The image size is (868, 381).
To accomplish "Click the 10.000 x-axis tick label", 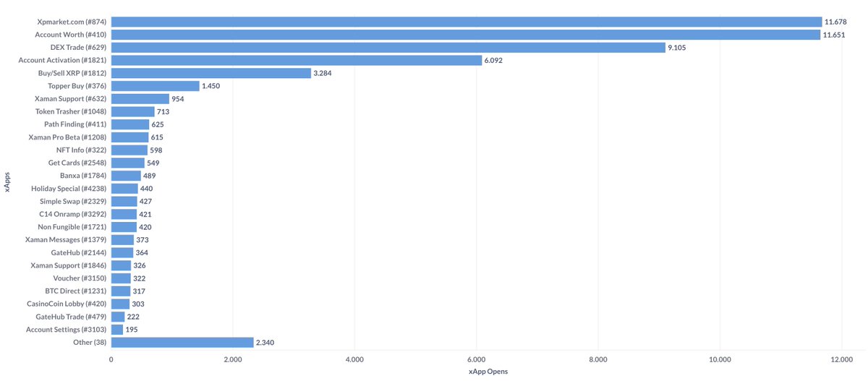I will [x=720, y=359].
